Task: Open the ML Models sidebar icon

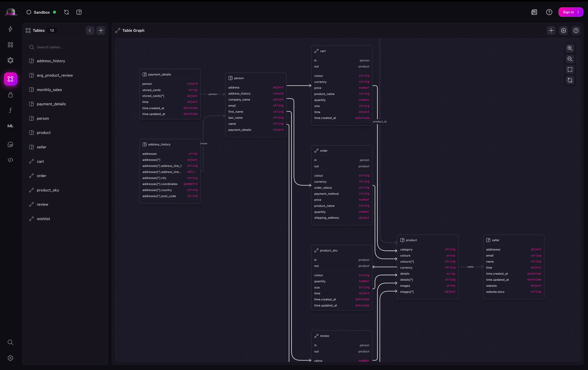Action: tap(10, 126)
